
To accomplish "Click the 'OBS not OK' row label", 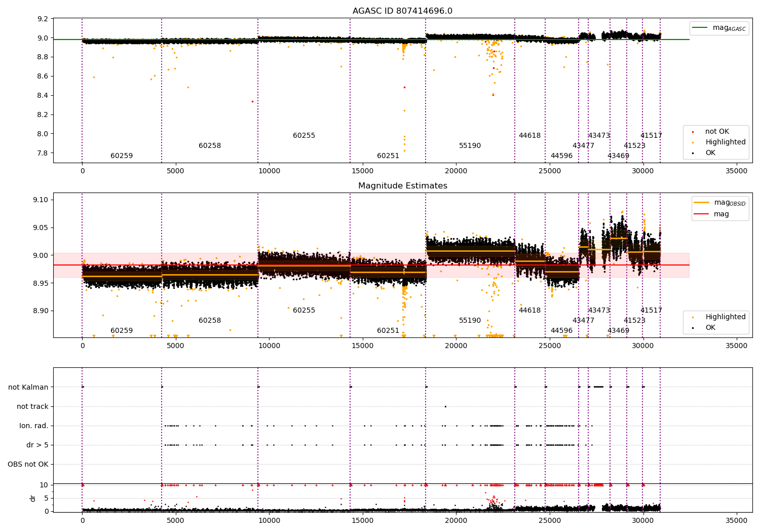I will pyautogui.click(x=28, y=464).
